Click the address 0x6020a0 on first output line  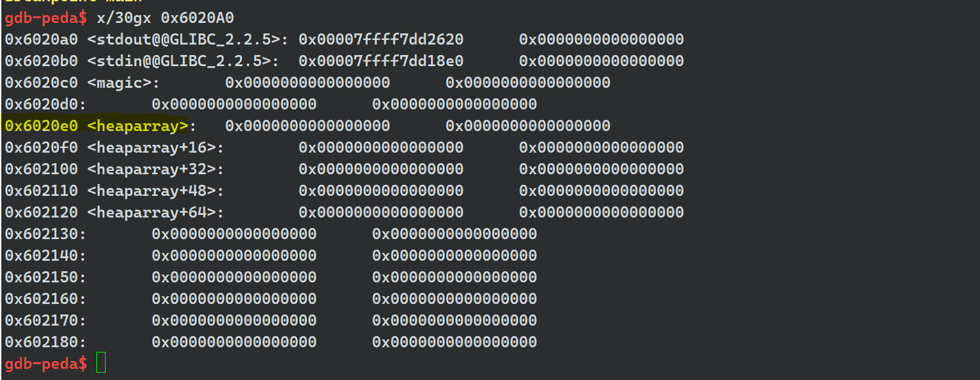[41, 39]
